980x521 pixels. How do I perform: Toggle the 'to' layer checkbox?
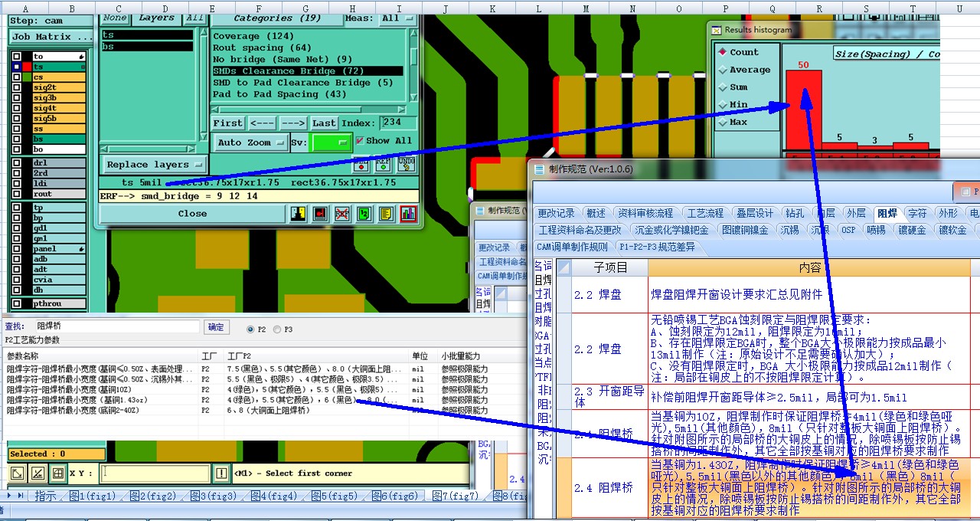click(17, 57)
